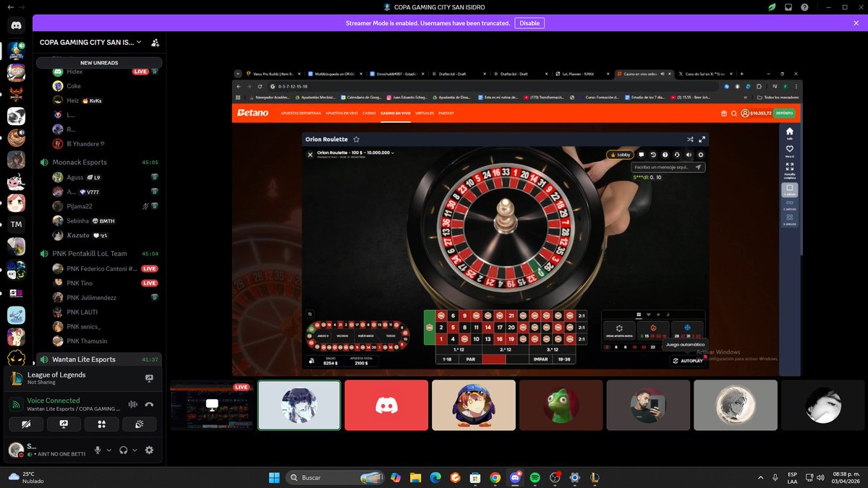This screenshot has width=868, height=488.
Task: Click the AUTOPLAY button
Action: [x=689, y=360]
